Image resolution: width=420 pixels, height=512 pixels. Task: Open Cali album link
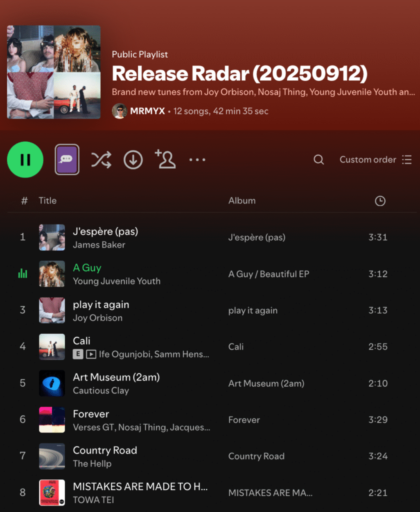[236, 347]
